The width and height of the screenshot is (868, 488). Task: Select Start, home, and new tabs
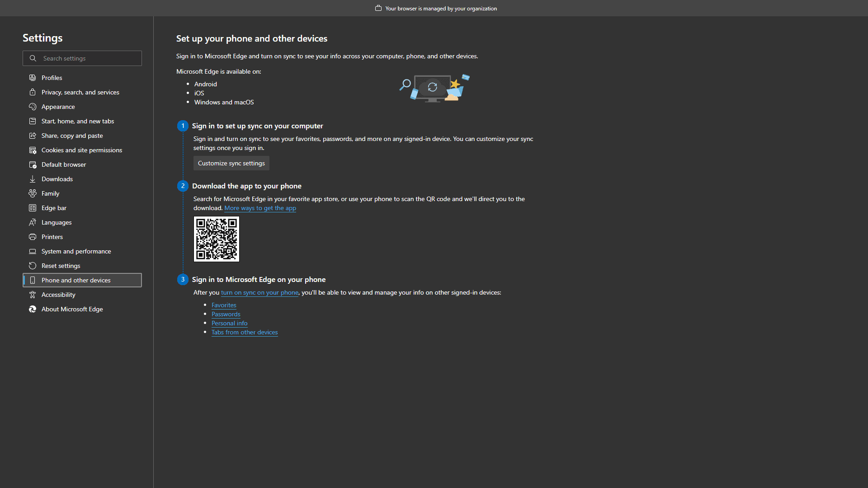point(82,121)
